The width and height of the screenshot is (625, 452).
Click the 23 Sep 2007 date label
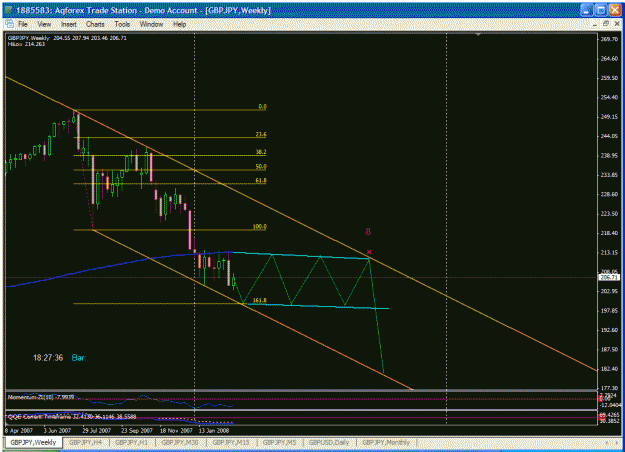coord(137,430)
